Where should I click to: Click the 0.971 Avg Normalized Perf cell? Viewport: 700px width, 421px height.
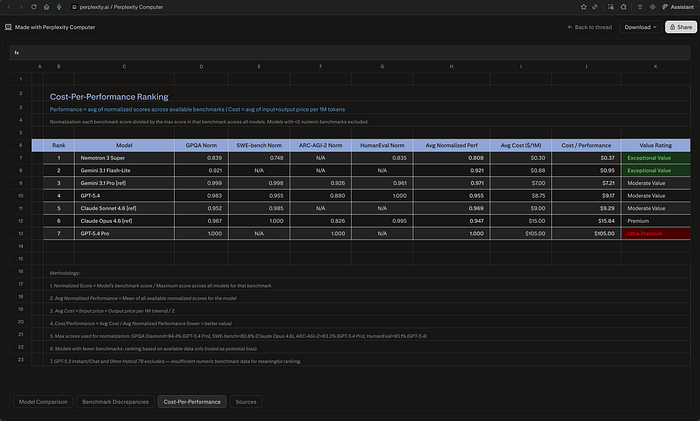pyautogui.click(x=451, y=183)
